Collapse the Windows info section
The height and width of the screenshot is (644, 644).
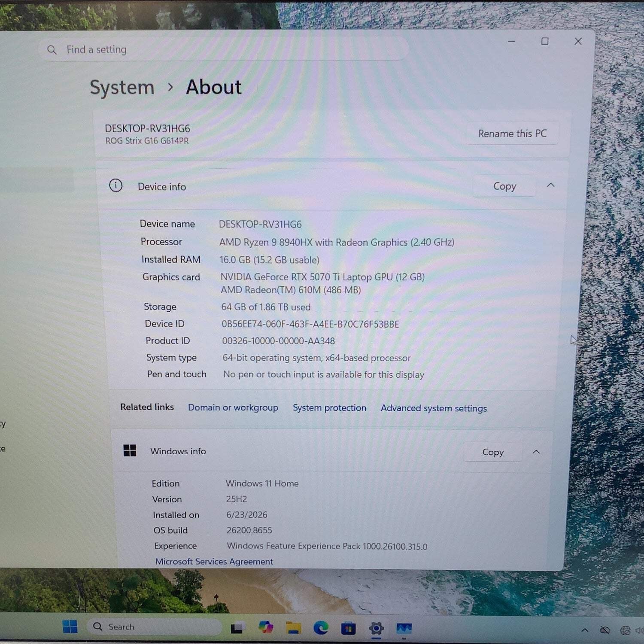coord(536,452)
